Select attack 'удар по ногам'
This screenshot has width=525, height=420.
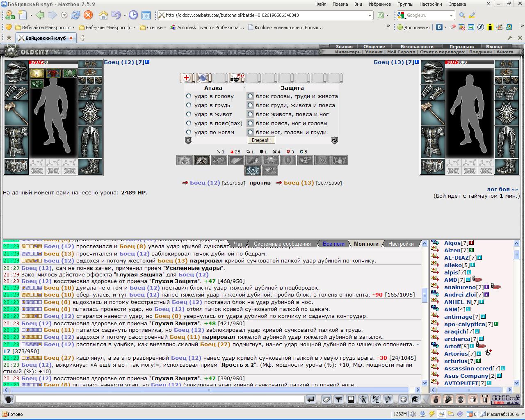pos(189,132)
